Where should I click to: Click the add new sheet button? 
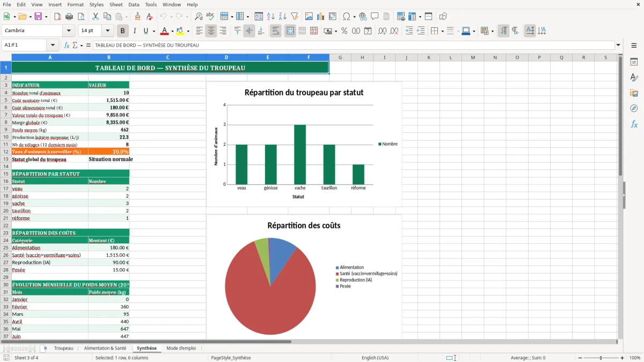click(45, 348)
